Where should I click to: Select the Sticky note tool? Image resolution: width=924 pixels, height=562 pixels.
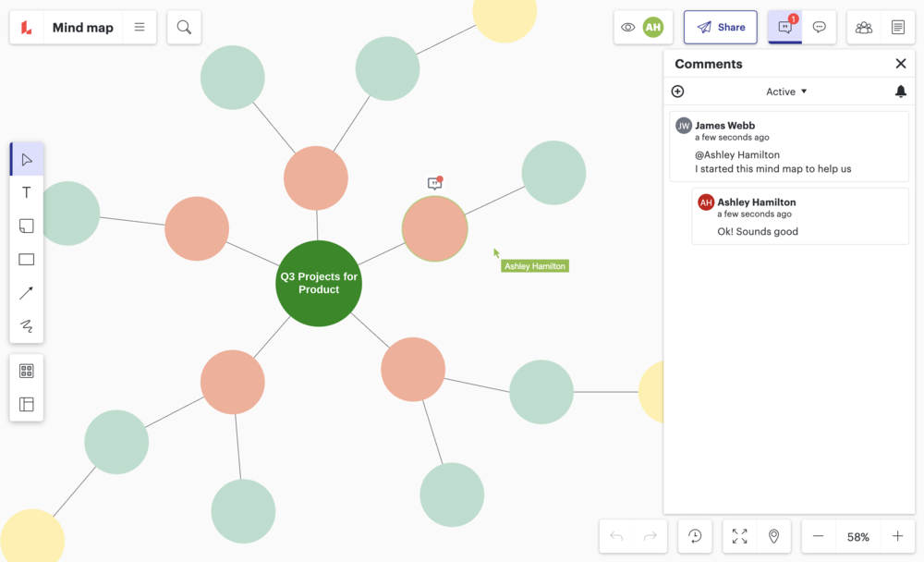[26, 226]
